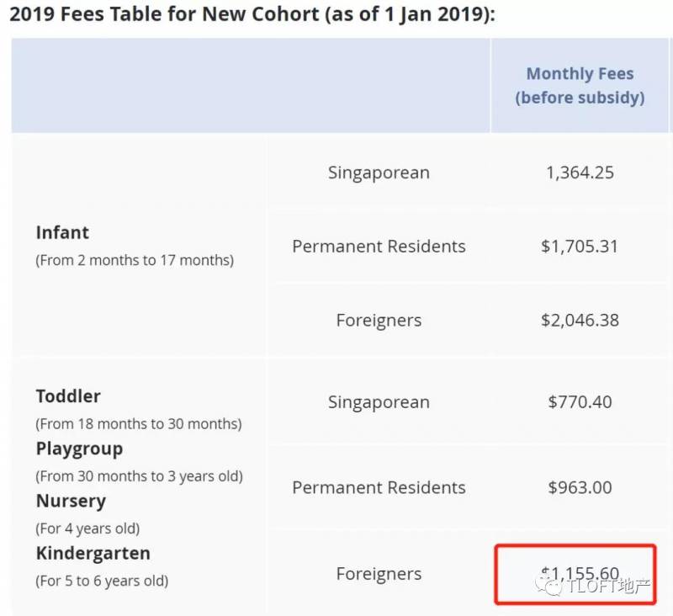
Task: Click the $770.40 fee value
Action: click(x=580, y=402)
